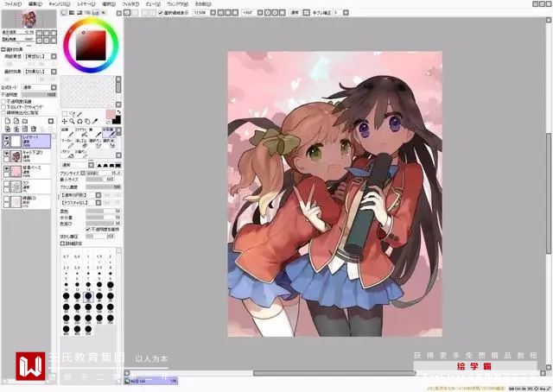The image size is (553, 392).
Task: Select the move tool
Action: pyautogui.click(x=65, y=121)
